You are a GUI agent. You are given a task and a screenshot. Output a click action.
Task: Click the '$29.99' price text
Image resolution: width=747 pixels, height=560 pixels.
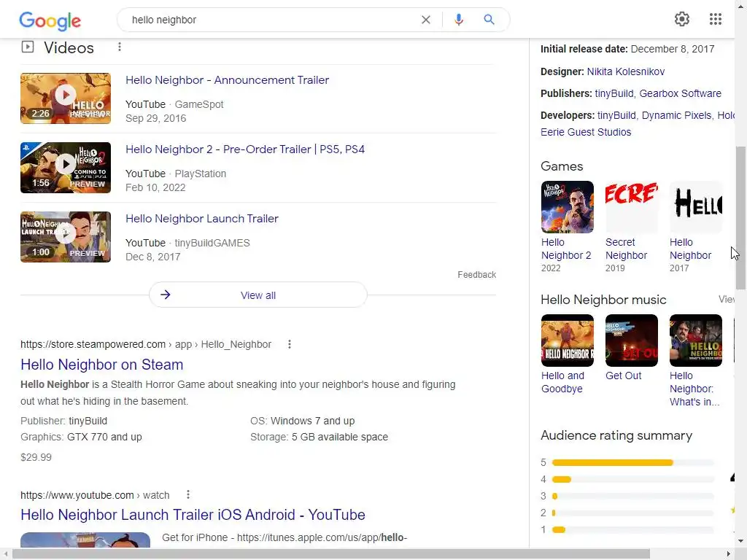pyautogui.click(x=36, y=457)
